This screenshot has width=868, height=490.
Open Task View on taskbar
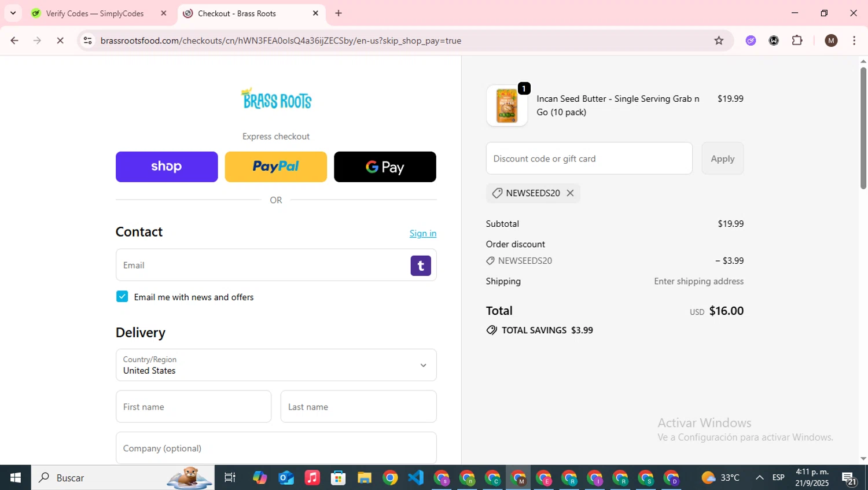pos(230,478)
